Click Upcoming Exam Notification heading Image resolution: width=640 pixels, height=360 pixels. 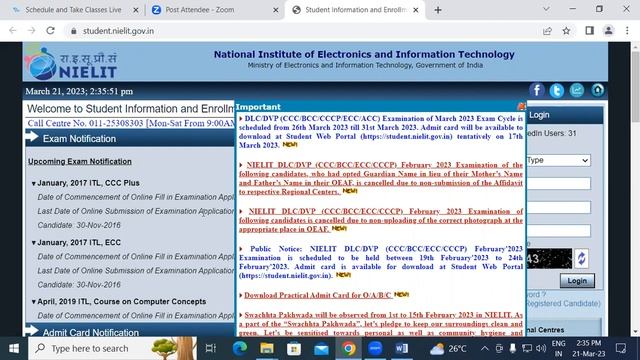pos(80,161)
